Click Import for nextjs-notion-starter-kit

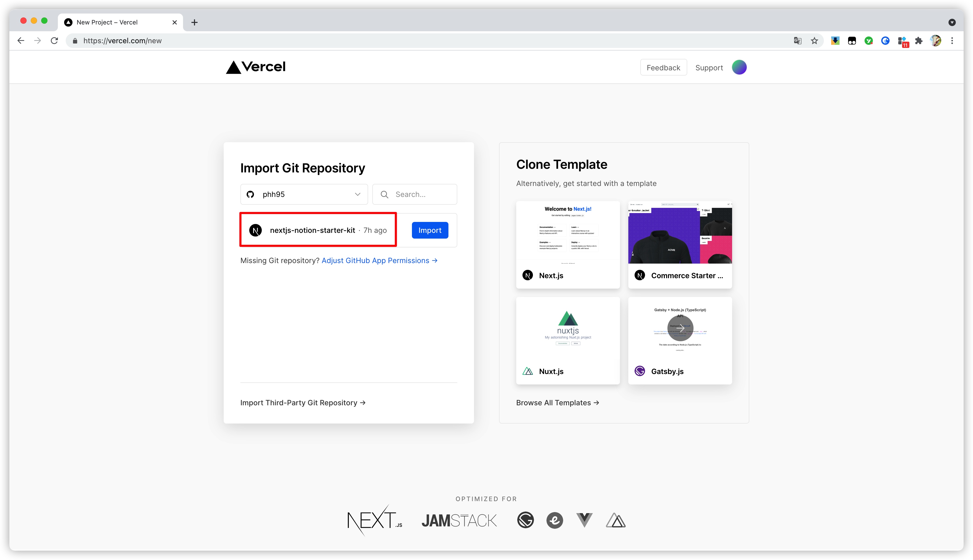[x=429, y=230]
